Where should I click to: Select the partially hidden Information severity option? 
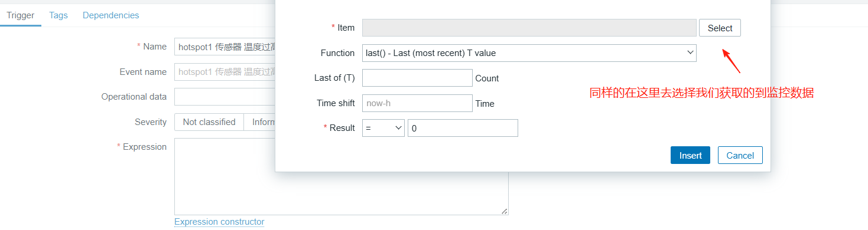[260, 122]
